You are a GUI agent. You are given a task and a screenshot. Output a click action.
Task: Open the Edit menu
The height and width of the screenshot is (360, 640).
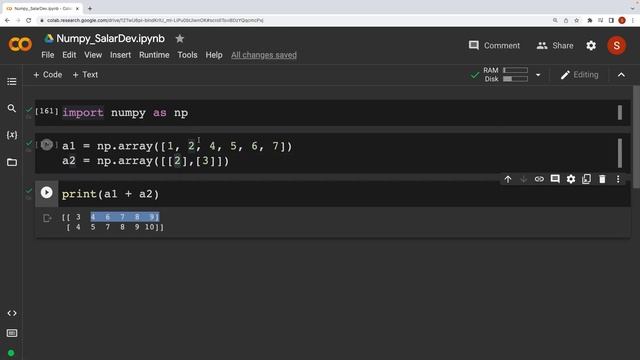coord(69,55)
